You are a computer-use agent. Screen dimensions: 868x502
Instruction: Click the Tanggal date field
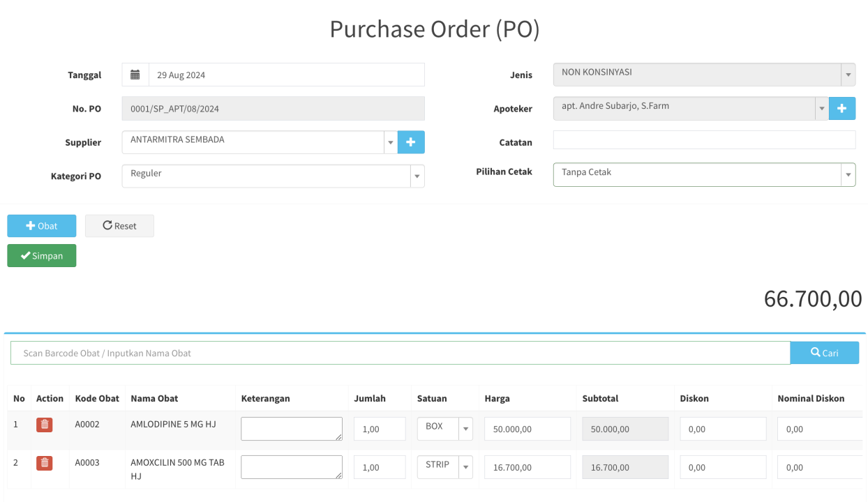pos(286,75)
